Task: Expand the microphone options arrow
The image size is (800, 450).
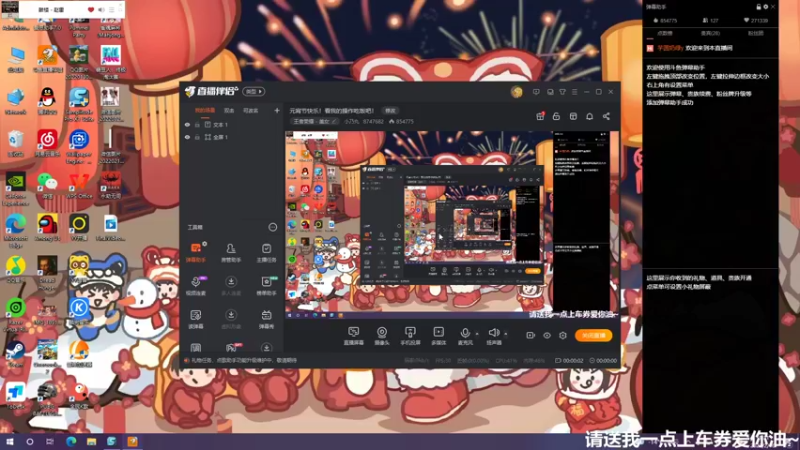Action: click(x=477, y=334)
